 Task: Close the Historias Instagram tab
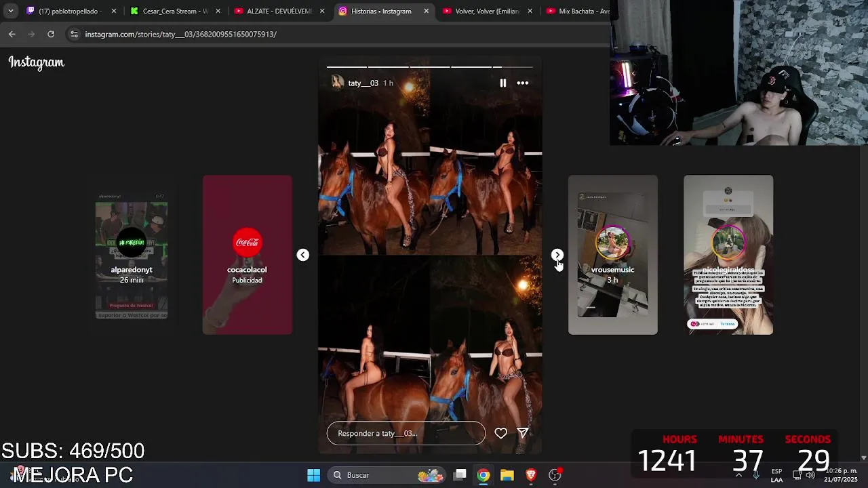pyautogui.click(x=426, y=11)
